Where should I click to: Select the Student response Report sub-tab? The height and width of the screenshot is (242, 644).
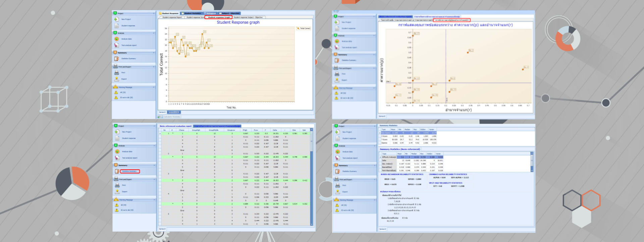click(x=172, y=17)
